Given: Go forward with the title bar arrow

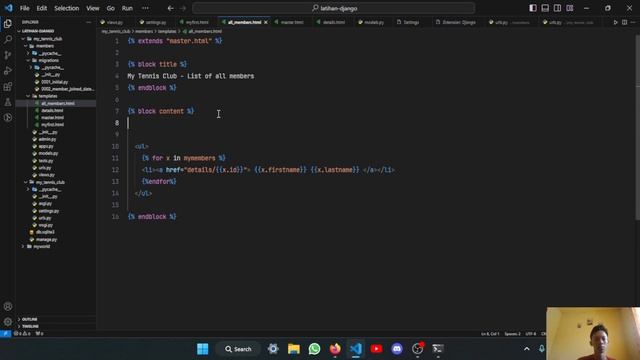Looking at the screenshot, I should [183, 8].
